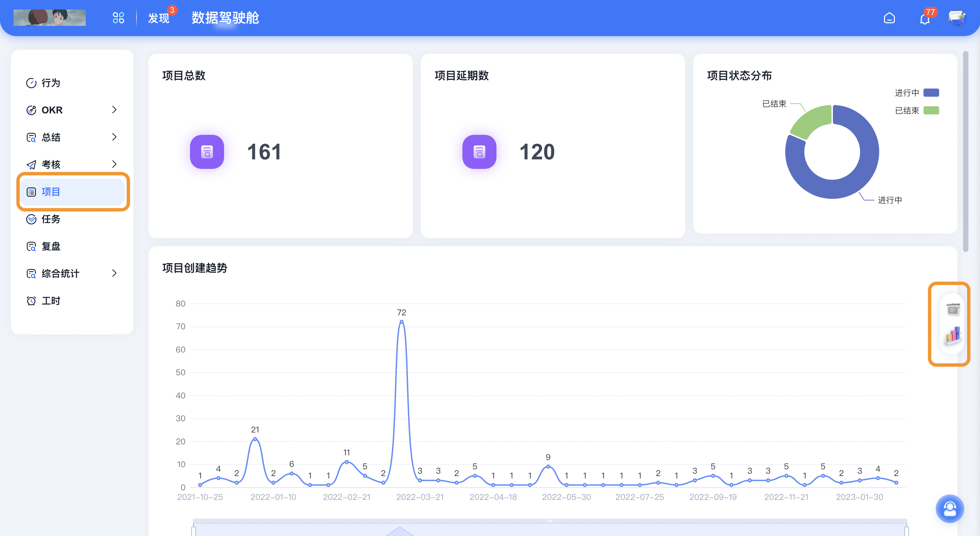
Task: Click the OKR target icon
Action: click(31, 110)
